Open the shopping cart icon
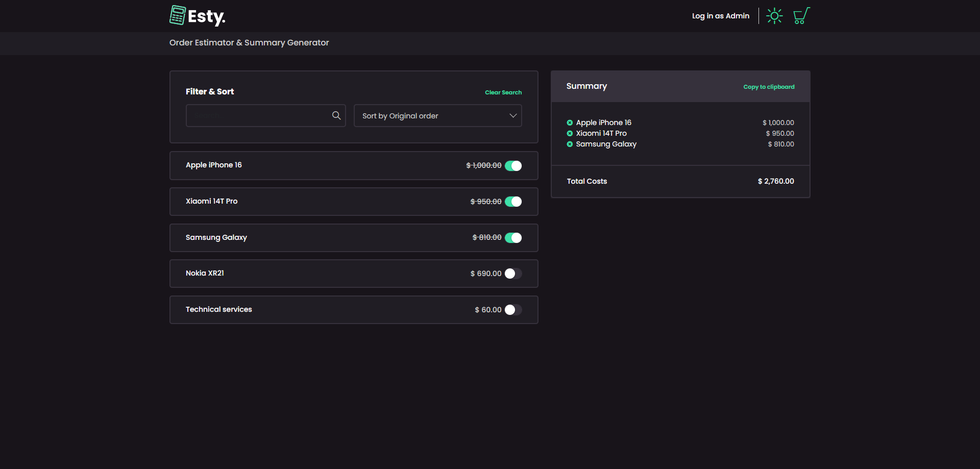 point(801,16)
